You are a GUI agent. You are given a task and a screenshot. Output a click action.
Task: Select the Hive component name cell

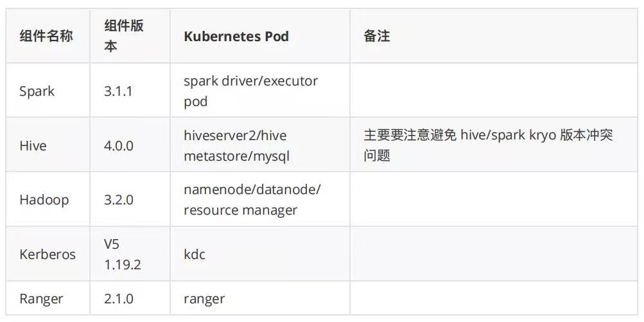pos(48,145)
